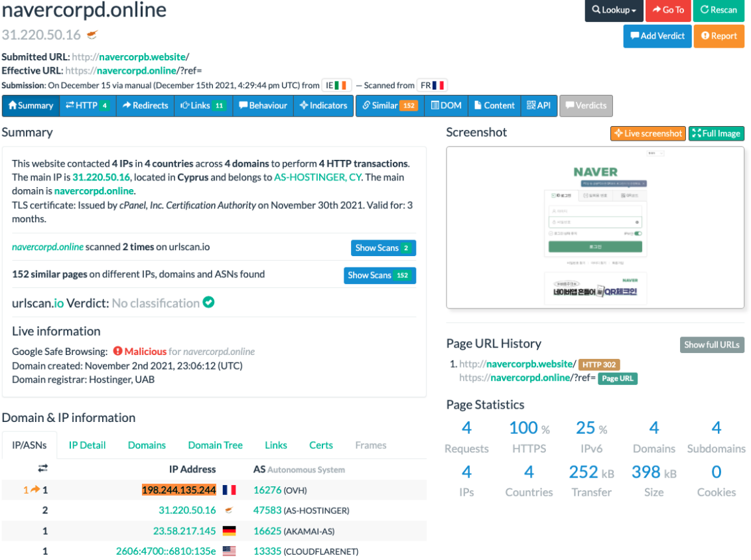The image size is (751, 560).
Task: Switch to the Content tab
Action: [x=494, y=105]
